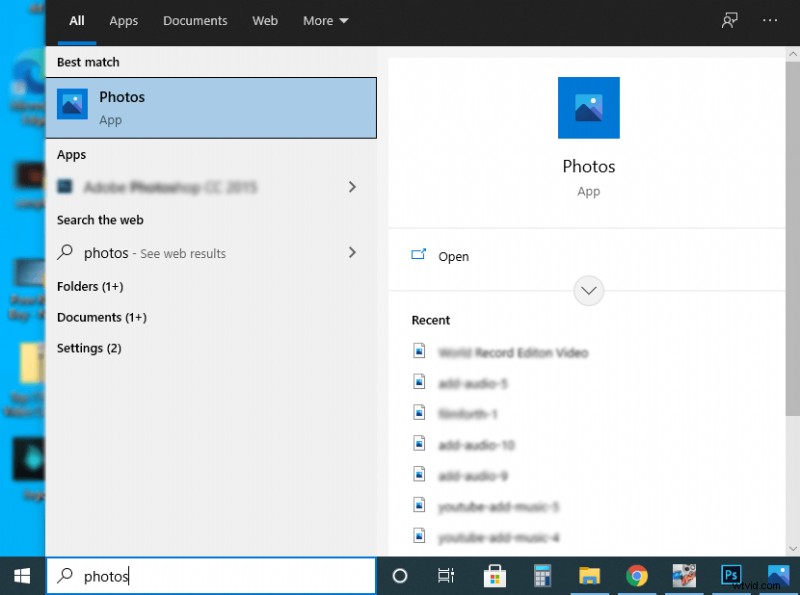Click Open under the Photos app
The width and height of the screenshot is (800, 595).
pos(453,256)
